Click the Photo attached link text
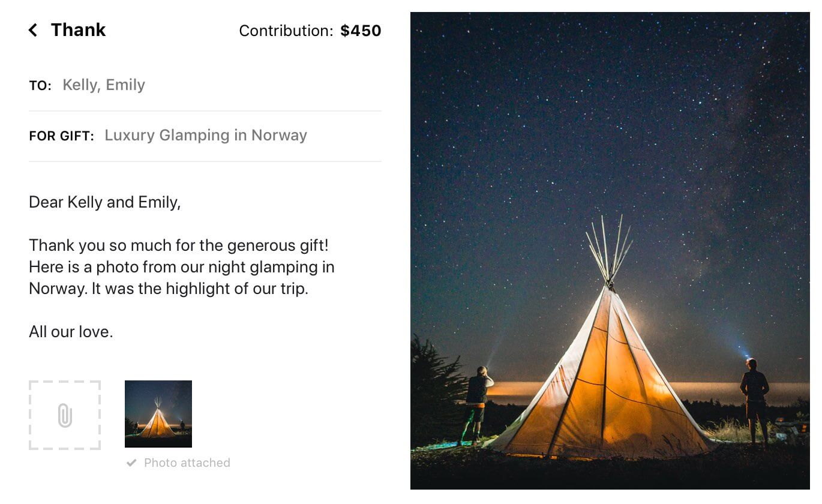 (187, 463)
